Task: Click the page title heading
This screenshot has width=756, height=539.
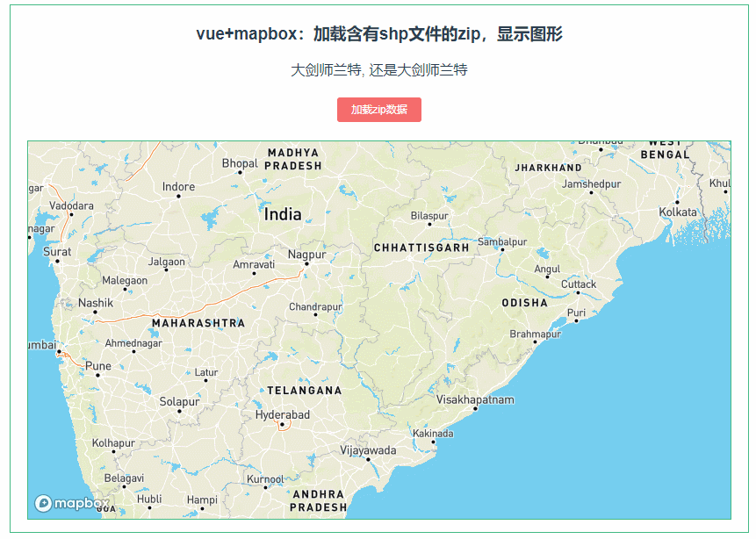Action: tap(378, 33)
